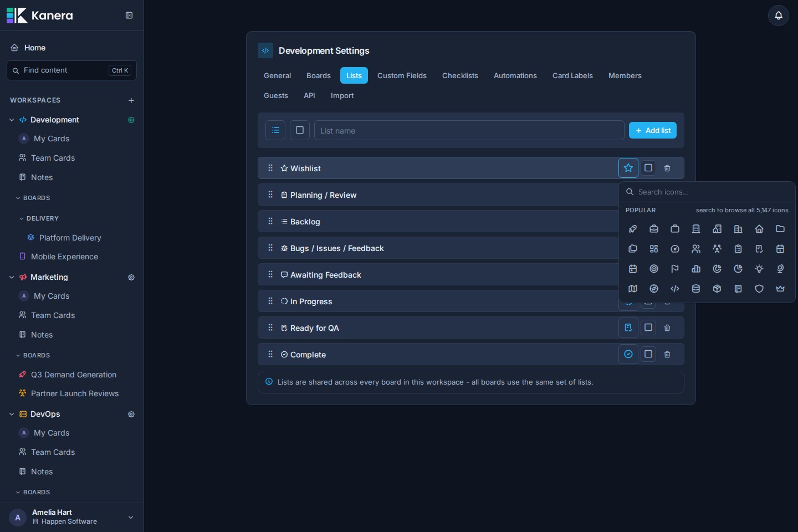
Task: Select the bar chart icon
Action: (696, 269)
